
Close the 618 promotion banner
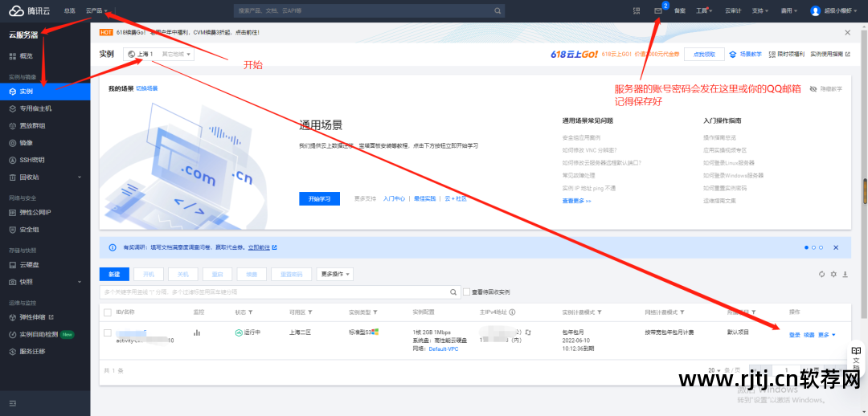click(x=848, y=33)
